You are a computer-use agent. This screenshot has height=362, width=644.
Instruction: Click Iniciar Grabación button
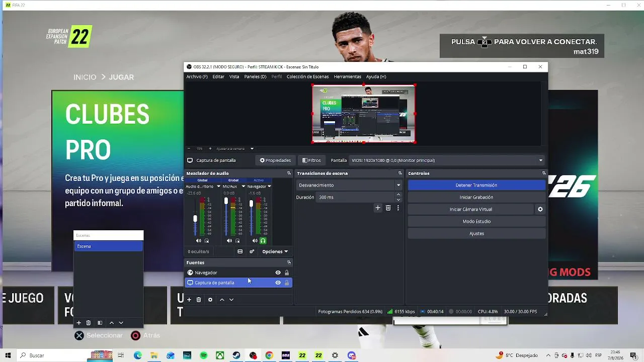[x=476, y=197]
